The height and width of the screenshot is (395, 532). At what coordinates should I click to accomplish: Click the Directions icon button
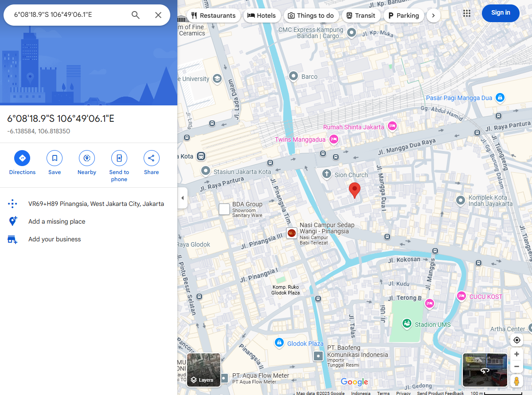tap(22, 158)
